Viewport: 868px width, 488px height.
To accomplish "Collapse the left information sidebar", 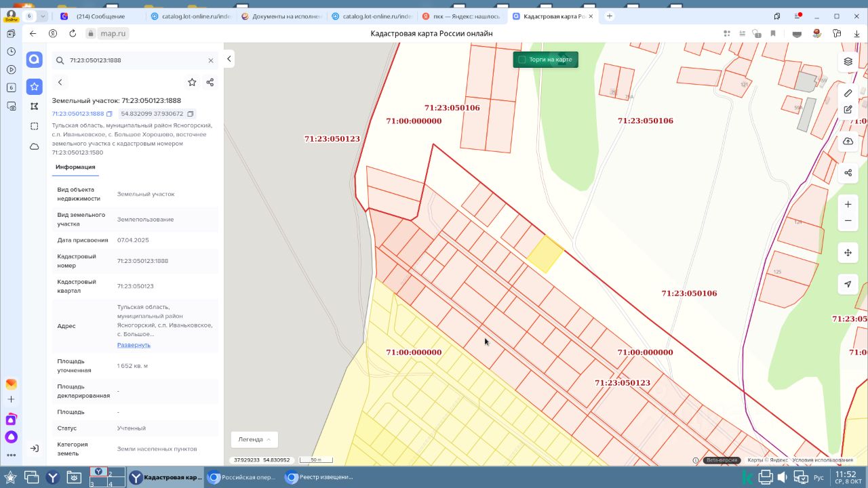I will (229, 59).
